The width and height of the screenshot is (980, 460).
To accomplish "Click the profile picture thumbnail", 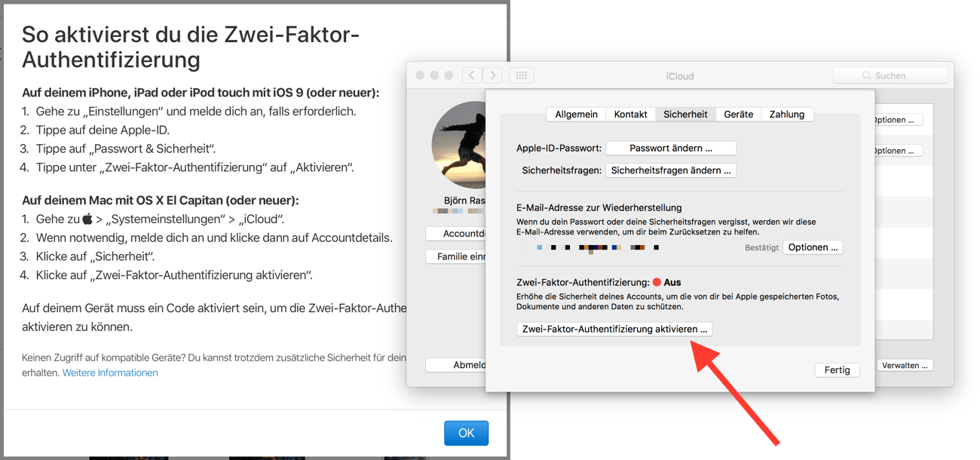I will [458, 145].
